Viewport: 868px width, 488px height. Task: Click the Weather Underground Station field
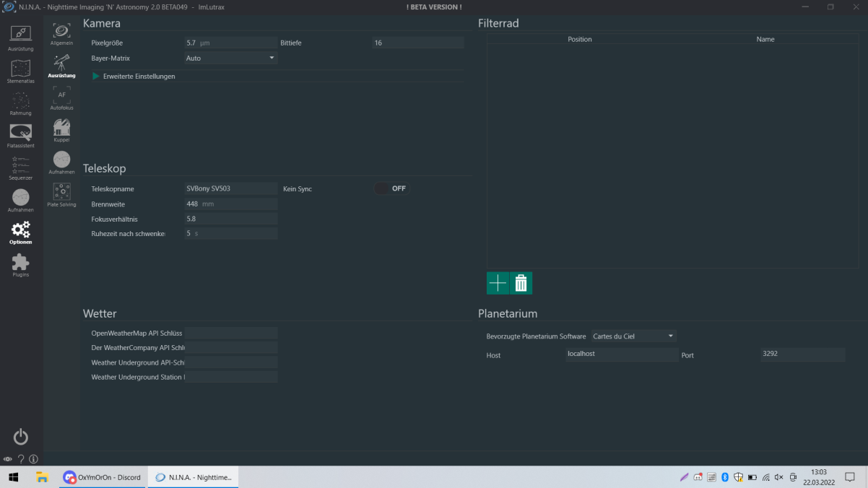231,377
